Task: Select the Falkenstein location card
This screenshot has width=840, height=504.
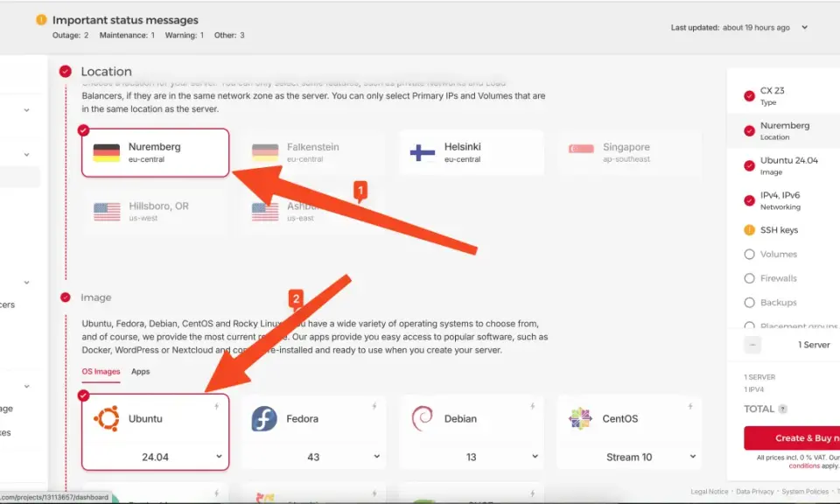Action: click(x=313, y=152)
